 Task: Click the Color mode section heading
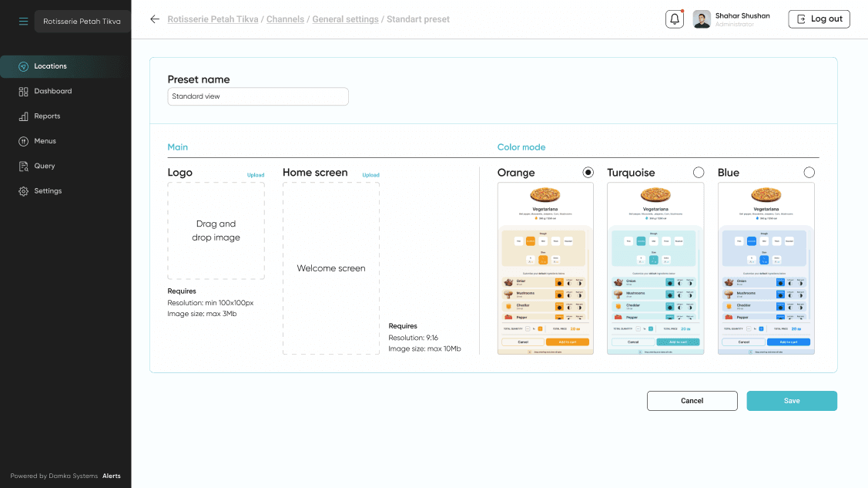tap(521, 147)
